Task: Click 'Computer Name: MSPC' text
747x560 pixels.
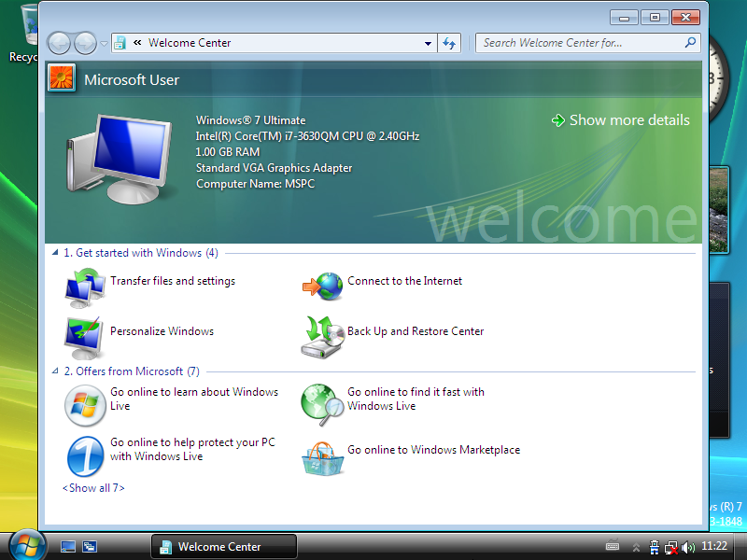Action: coord(255,184)
